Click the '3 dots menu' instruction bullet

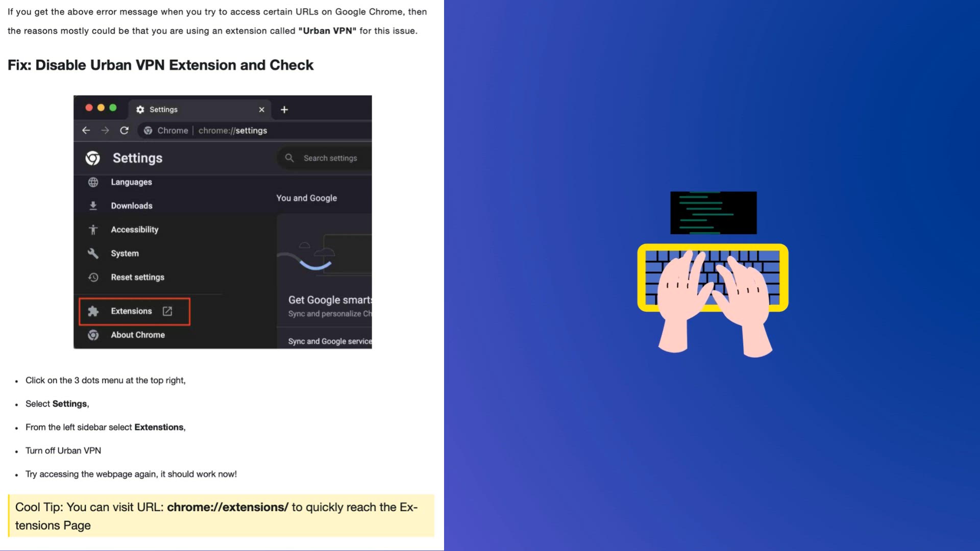click(106, 381)
